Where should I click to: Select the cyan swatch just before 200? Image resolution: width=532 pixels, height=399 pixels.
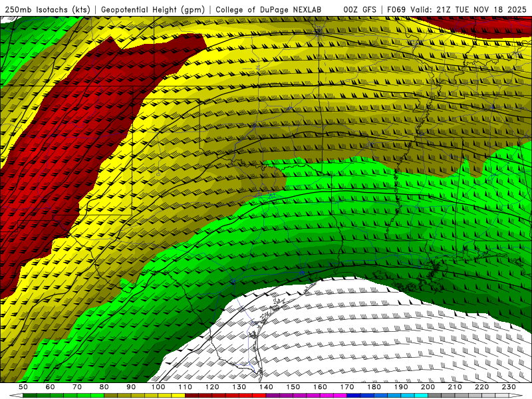click(421, 395)
